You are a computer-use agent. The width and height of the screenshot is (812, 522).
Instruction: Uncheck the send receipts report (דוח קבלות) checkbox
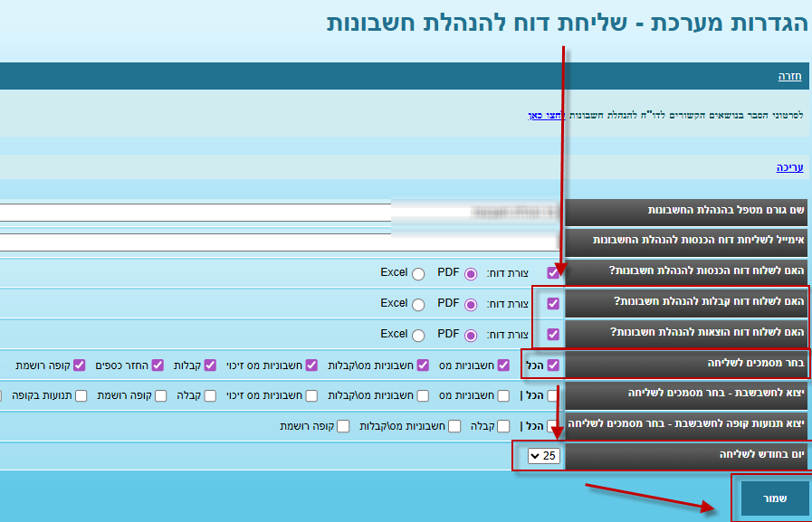553,304
